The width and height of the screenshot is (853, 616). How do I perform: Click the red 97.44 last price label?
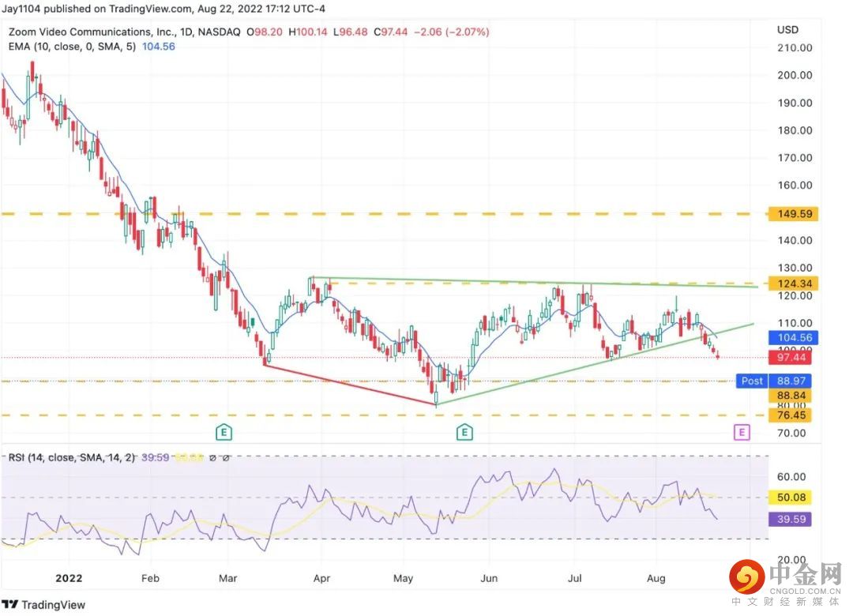point(791,358)
